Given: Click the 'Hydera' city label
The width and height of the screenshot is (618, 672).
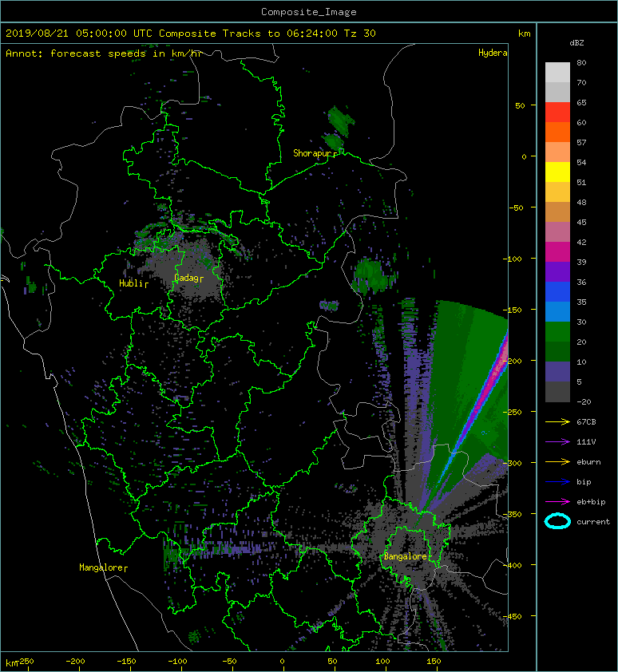Looking at the screenshot, I should 493,53.
